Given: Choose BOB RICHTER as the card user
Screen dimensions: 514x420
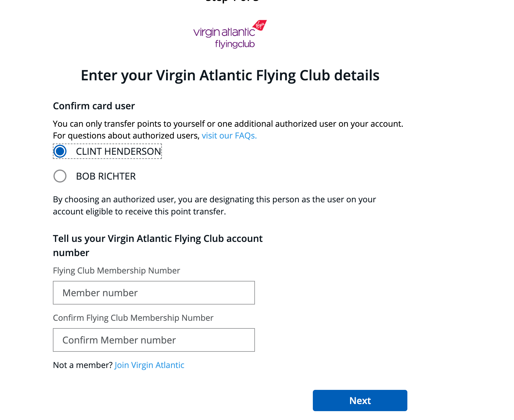Looking at the screenshot, I should coord(60,176).
